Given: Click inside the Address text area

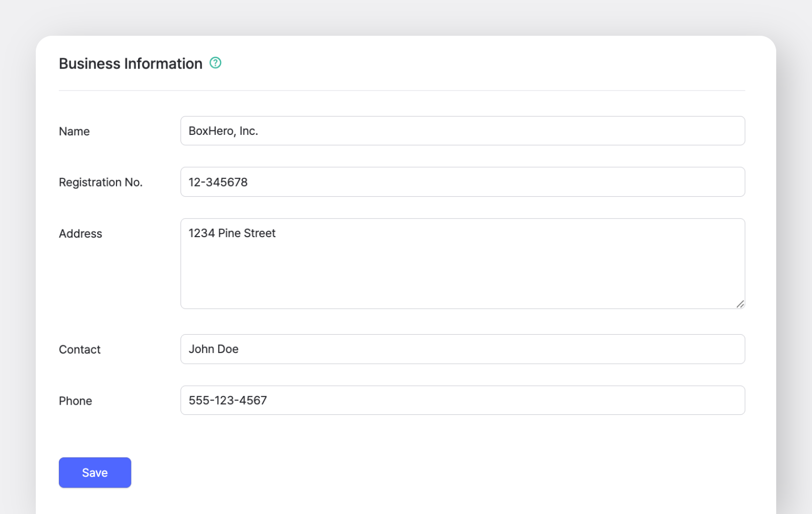Looking at the screenshot, I should pyautogui.click(x=462, y=271).
